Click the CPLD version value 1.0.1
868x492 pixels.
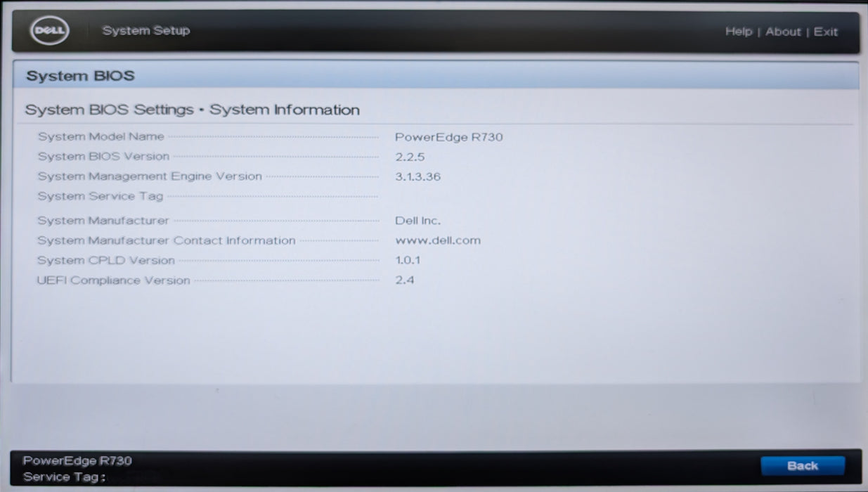408,260
